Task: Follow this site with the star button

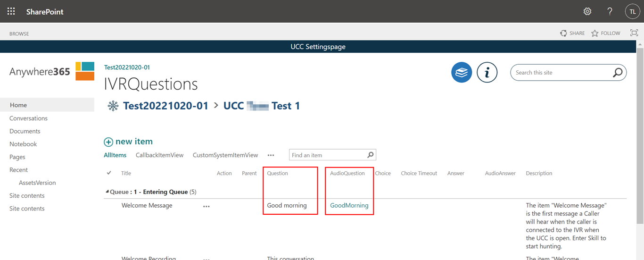Action: (x=605, y=34)
